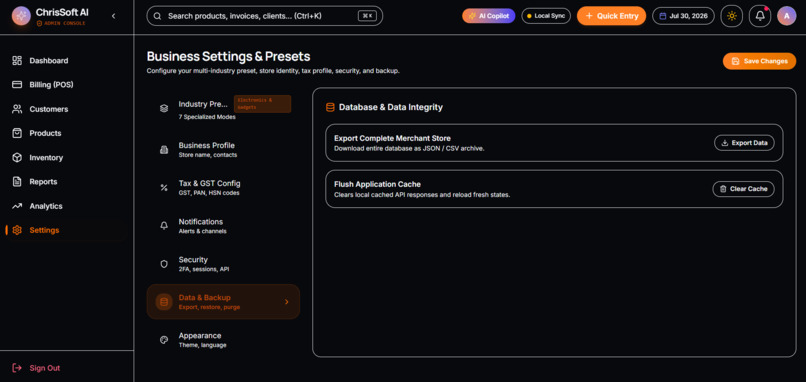Click the ChrisSoft AI logo icon

(x=21, y=16)
